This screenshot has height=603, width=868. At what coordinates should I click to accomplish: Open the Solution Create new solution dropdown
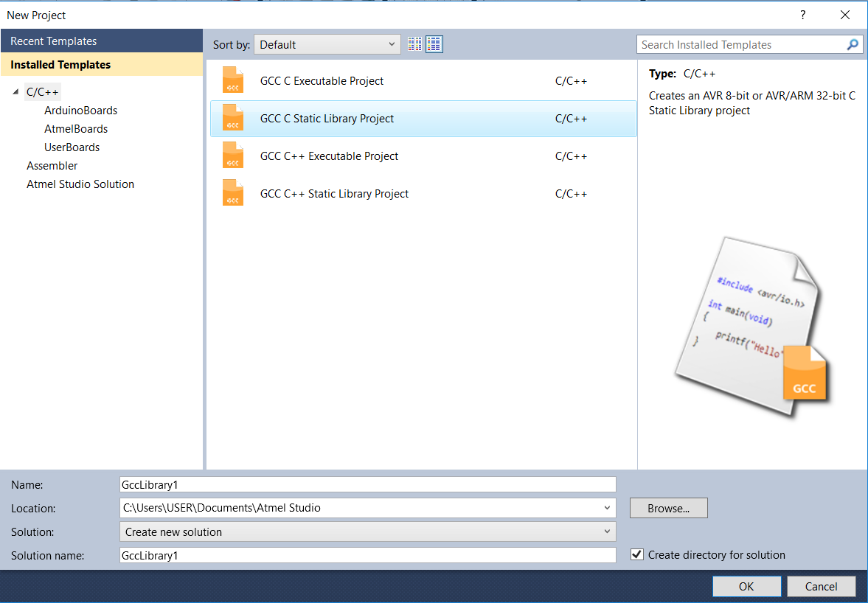pos(367,531)
